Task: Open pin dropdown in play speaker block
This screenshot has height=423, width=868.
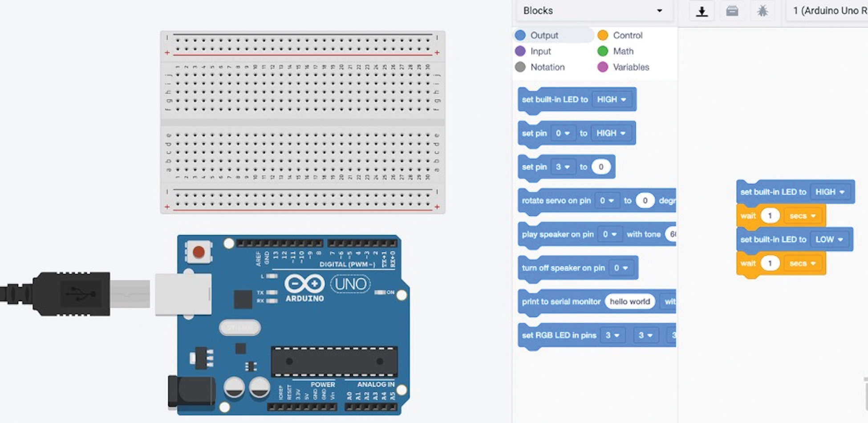Action: 609,234
